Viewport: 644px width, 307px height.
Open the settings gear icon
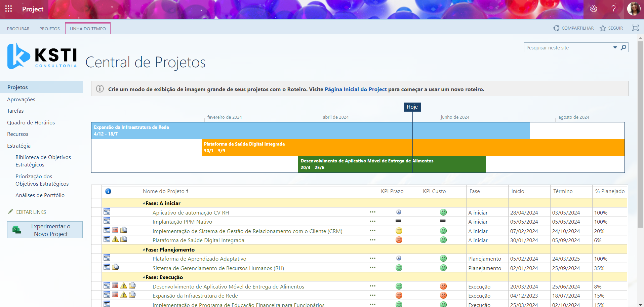594,9
